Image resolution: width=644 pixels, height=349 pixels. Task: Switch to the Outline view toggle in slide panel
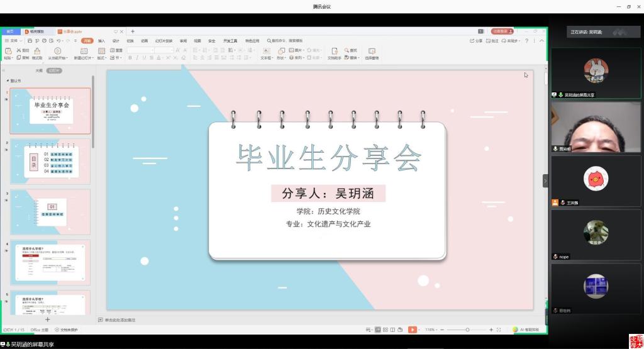39,70
